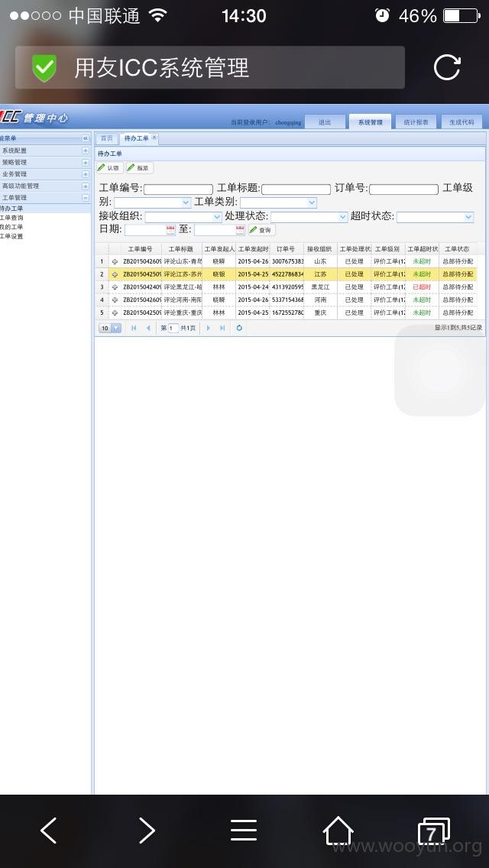Open the start date calendar picker
Screen dimensions: 489x868
coord(170,230)
